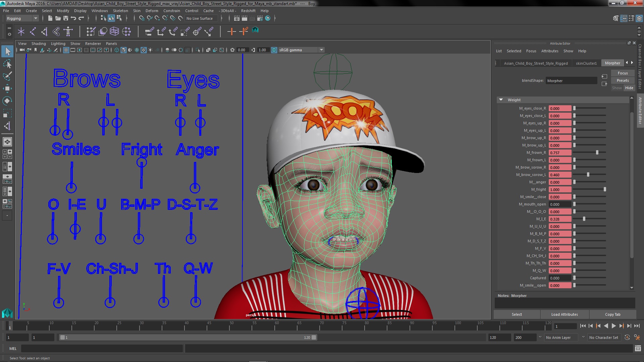Toggle Auto Keyframe icon
This screenshot has height=362, width=644.
click(x=627, y=338)
